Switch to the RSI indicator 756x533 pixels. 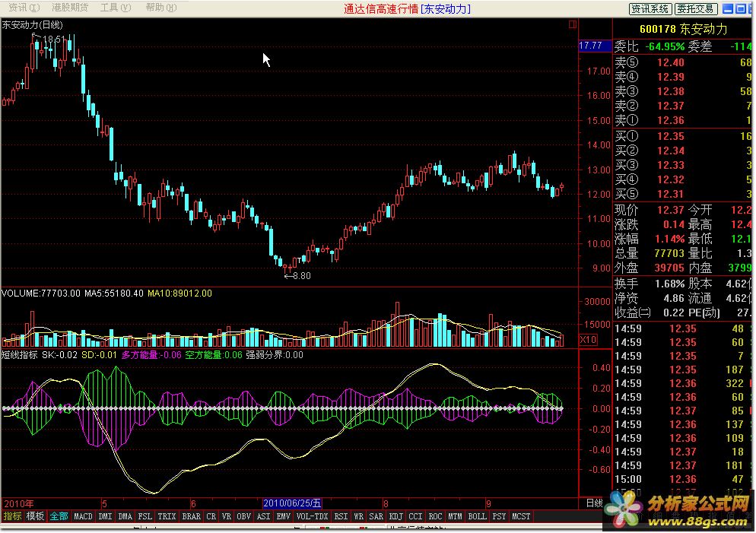[341, 516]
